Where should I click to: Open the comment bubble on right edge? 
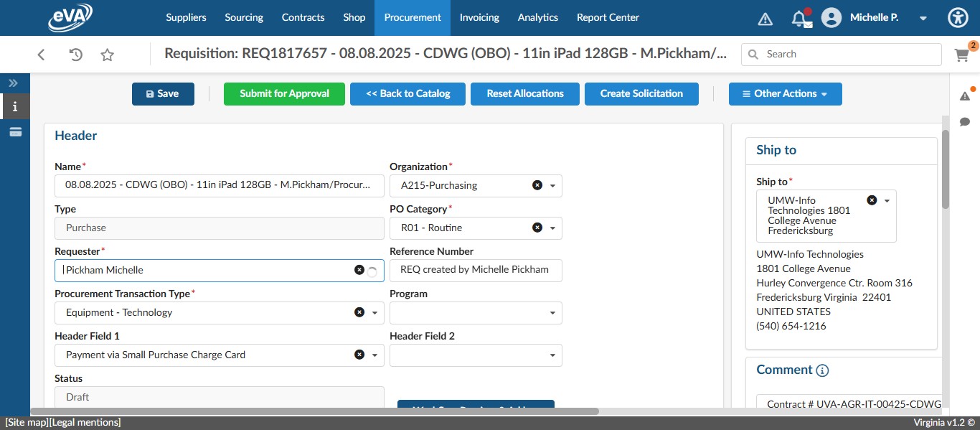tap(965, 122)
